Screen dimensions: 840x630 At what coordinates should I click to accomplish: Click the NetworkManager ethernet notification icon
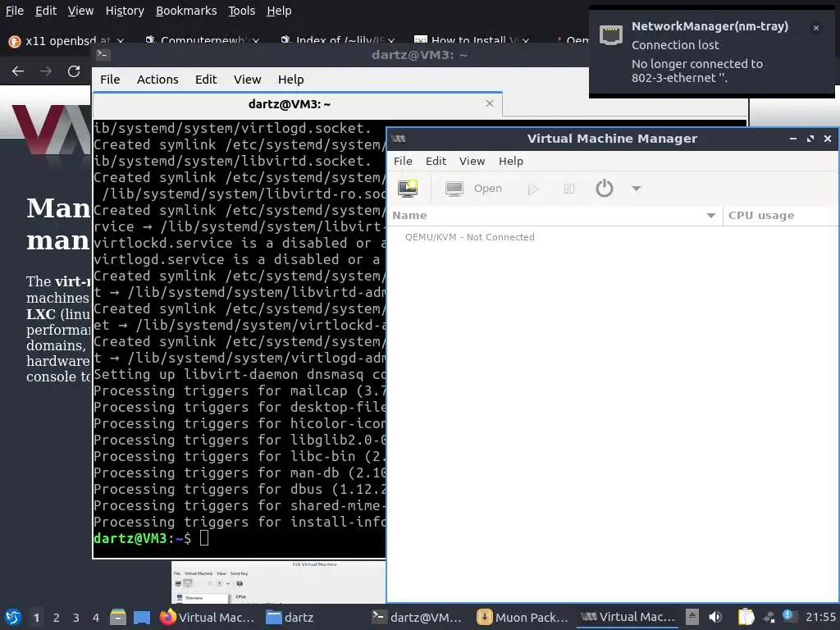click(610, 34)
